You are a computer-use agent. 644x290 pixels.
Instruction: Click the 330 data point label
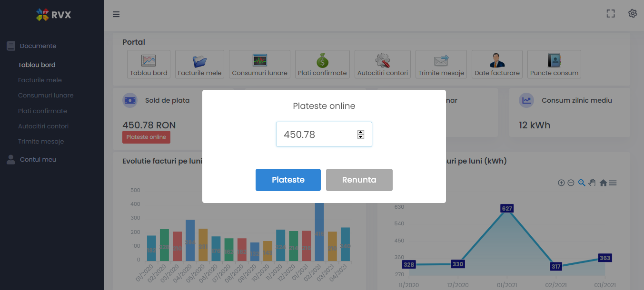[457, 264]
